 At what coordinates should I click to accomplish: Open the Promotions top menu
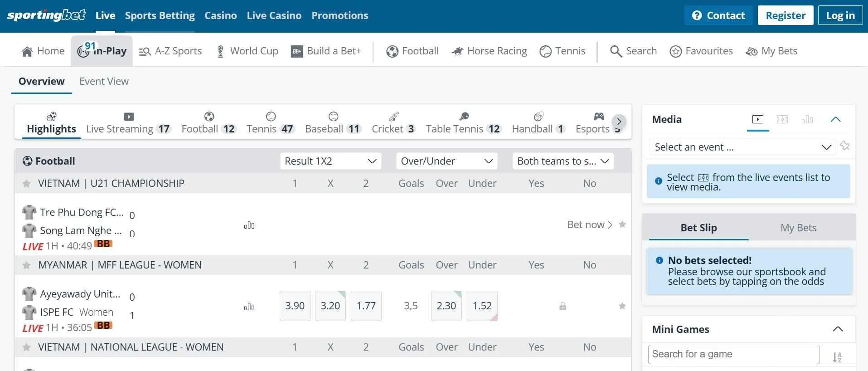(339, 15)
